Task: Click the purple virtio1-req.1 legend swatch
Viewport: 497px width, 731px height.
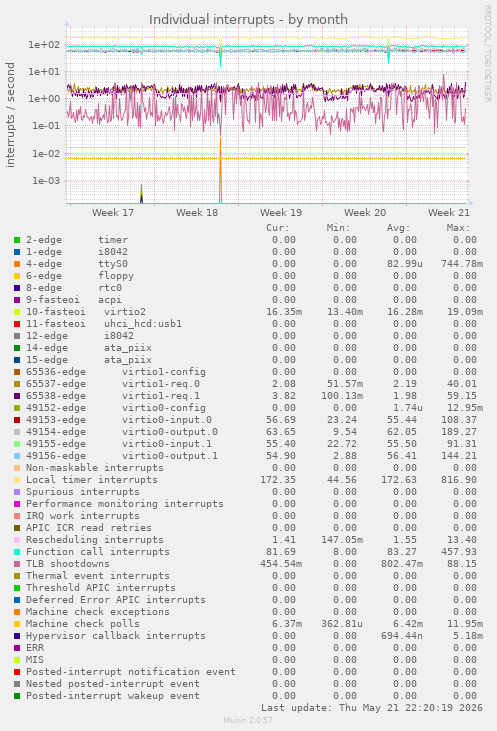Action: tap(17, 396)
